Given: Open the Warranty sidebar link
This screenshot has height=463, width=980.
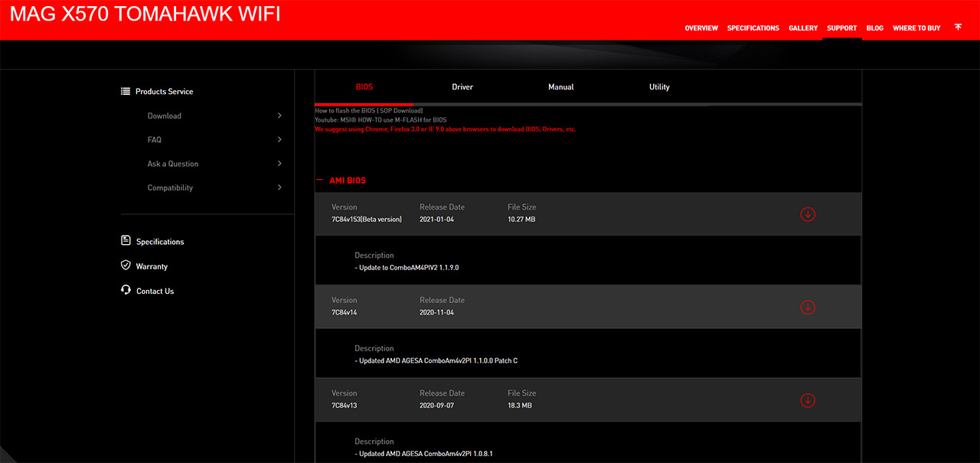Looking at the screenshot, I should (152, 266).
